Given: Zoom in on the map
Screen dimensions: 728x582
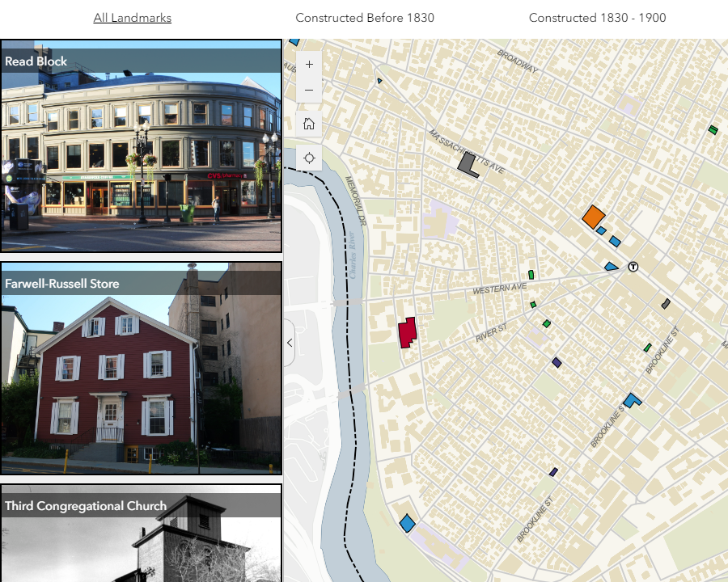Looking at the screenshot, I should click(309, 64).
